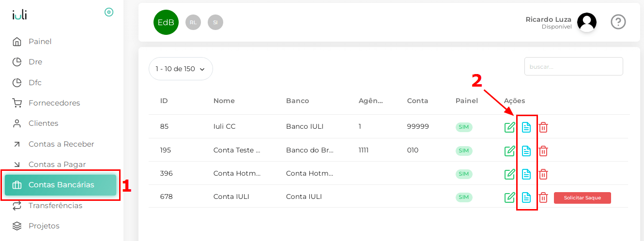Screen dimensions: 644x241
Task: Click edit icon for Iuli CC account
Action: point(509,127)
